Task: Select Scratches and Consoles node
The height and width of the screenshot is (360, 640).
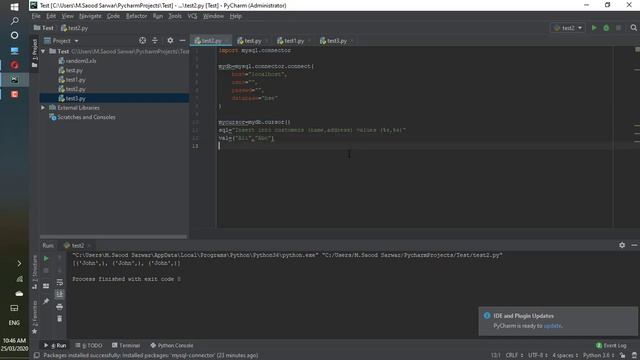Action: click(82, 117)
